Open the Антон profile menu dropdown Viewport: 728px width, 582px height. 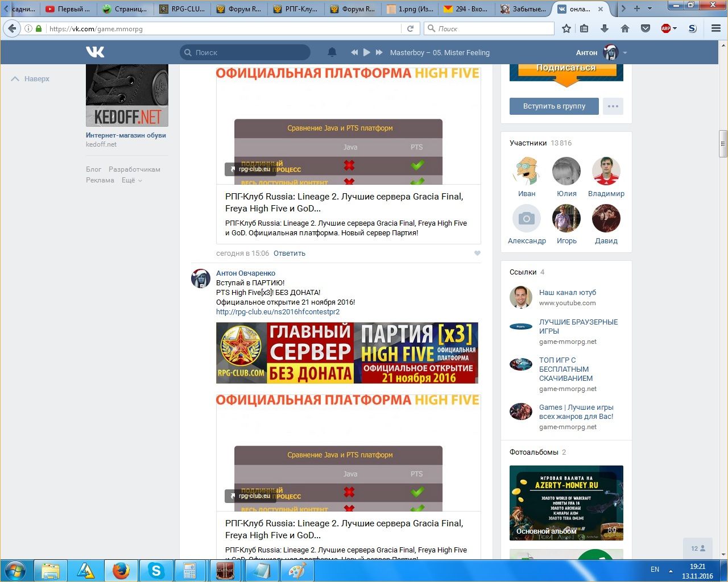pyautogui.click(x=602, y=52)
